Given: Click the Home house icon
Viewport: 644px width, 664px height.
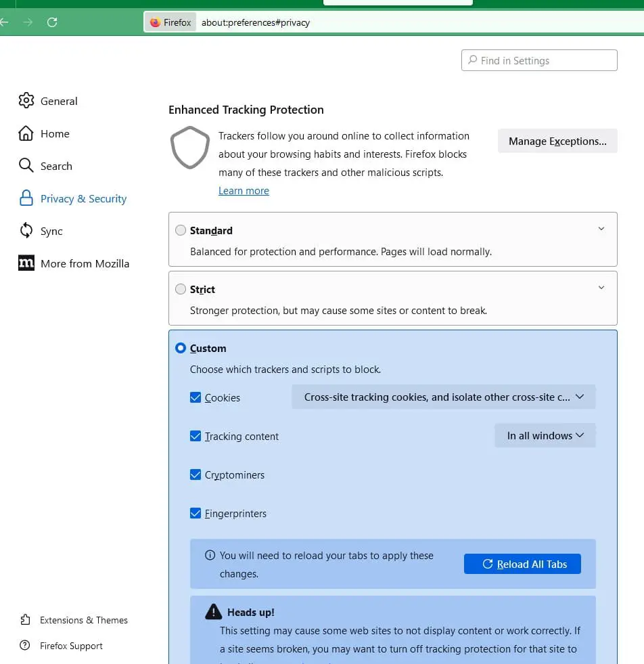Looking at the screenshot, I should coord(26,133).
